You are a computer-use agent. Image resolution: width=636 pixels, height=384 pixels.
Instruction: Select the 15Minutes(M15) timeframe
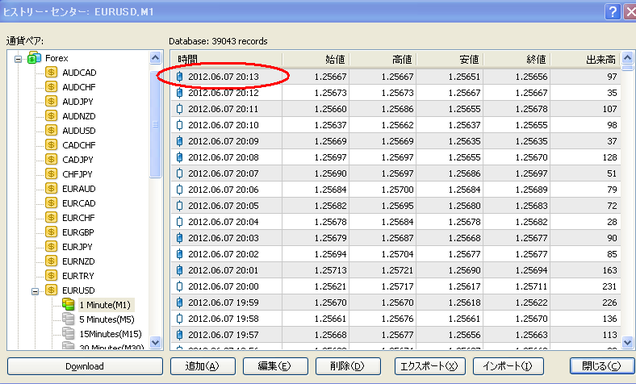click(x=110, y=334)
